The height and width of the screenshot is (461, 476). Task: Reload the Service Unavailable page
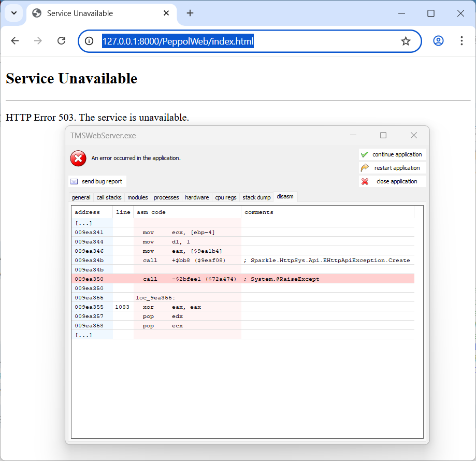point(61,41)
